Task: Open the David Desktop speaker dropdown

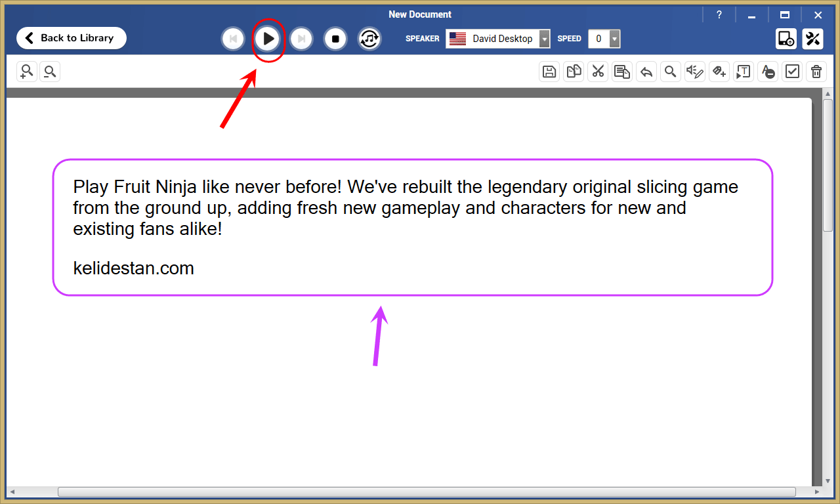Action: point(498,39)
